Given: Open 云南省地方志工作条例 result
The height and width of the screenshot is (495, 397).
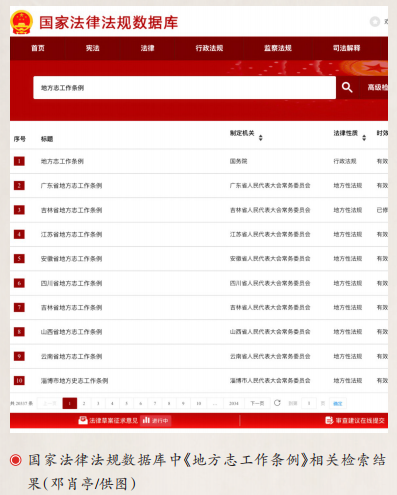Looking at the screenshot, I should (71, 356).
